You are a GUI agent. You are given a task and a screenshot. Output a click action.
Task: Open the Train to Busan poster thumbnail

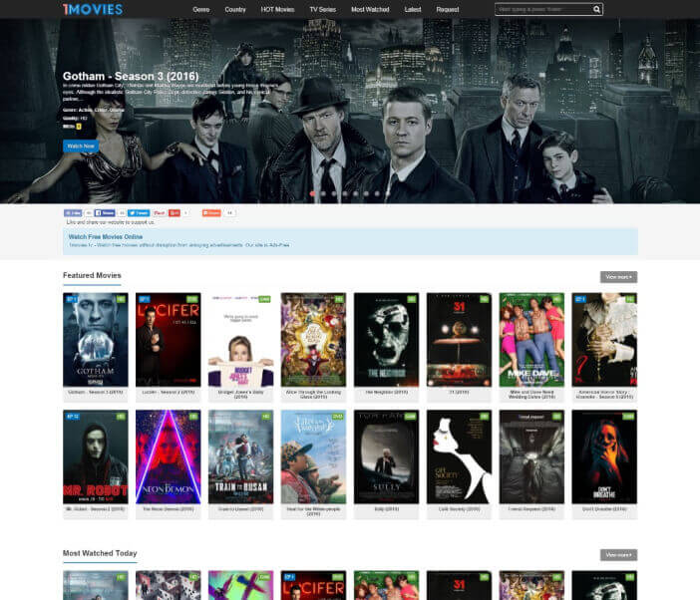240,455
